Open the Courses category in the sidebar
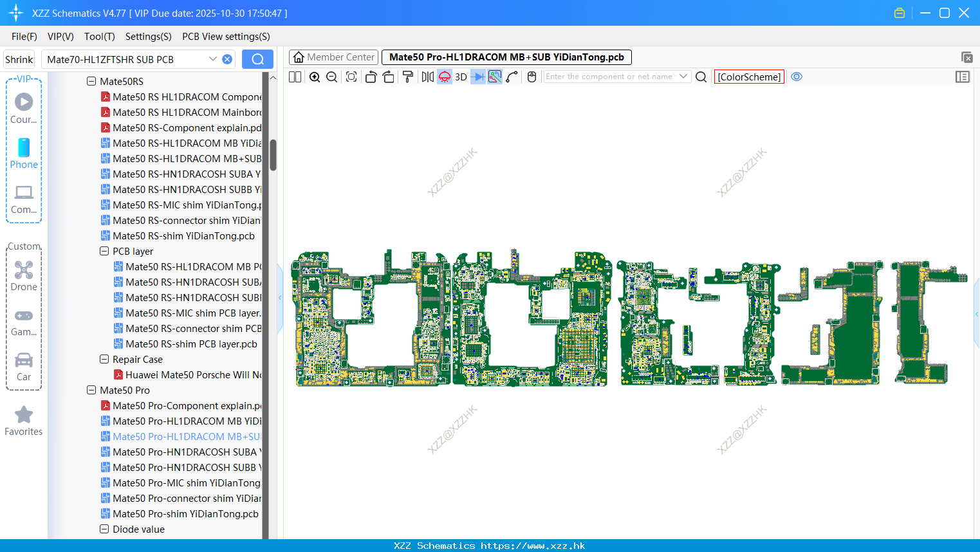Viewport: 980px width, 552px height. [x=24, y=108]
